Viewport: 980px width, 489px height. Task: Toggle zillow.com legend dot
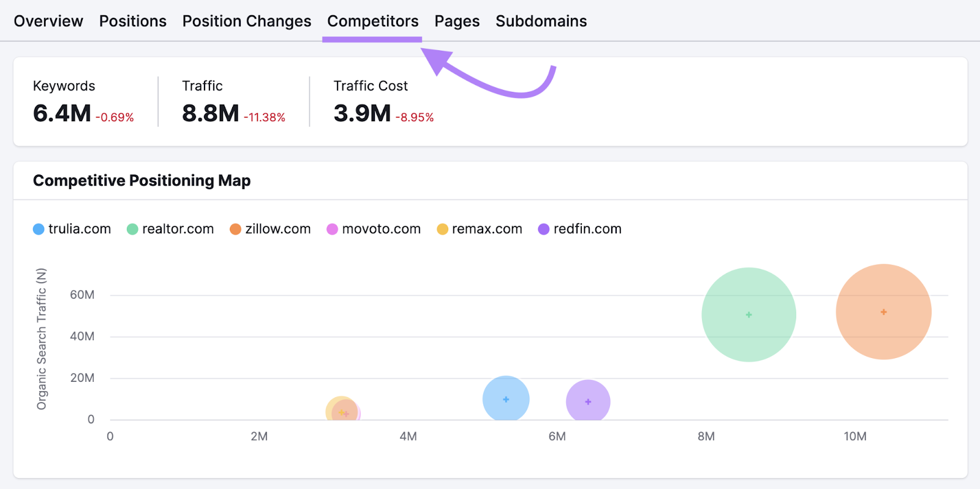(x=235, y=229)
